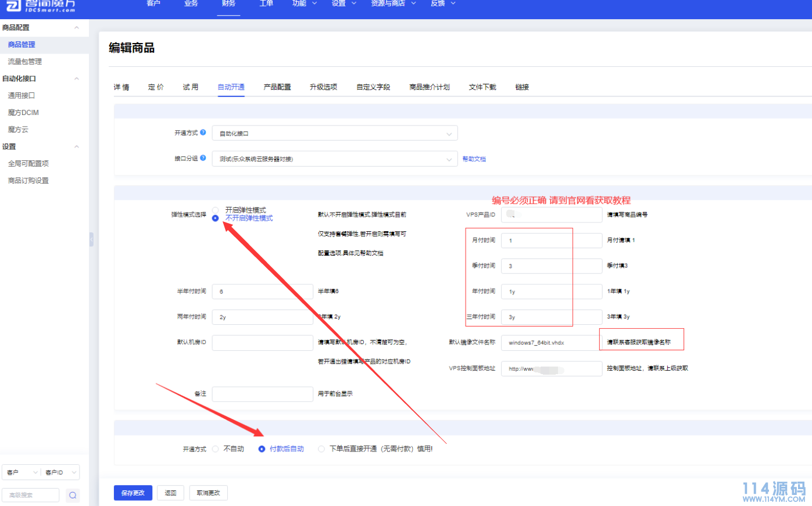Image resolution: width=812 pixels, height=506 pixels.
Task: Select 付款后自动 provisioning radio
Action: tap(262, 449)
